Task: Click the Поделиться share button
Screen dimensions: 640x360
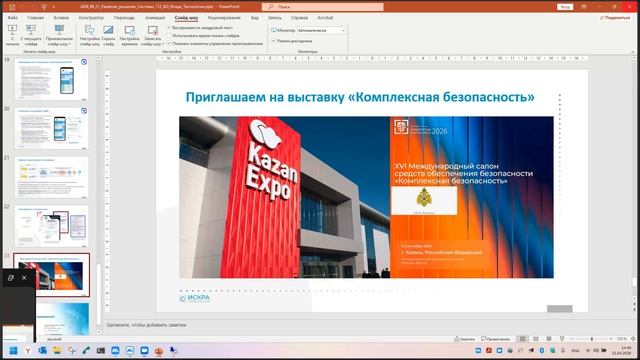Action: click(615, 18)
